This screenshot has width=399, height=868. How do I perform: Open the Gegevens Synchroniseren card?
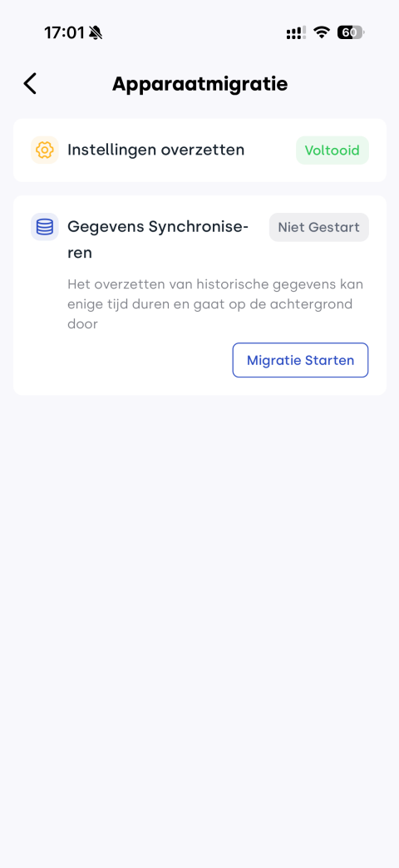[x=199, y=295]
